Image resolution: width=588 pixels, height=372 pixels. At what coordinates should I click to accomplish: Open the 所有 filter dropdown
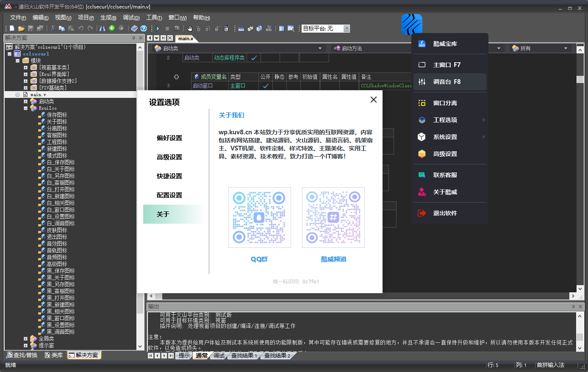coord(566,48)
